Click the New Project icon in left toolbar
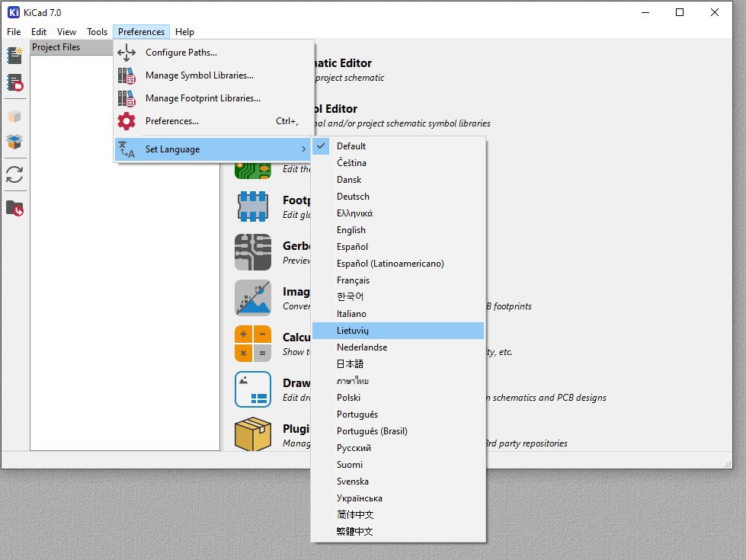 [x=14, y=55]
